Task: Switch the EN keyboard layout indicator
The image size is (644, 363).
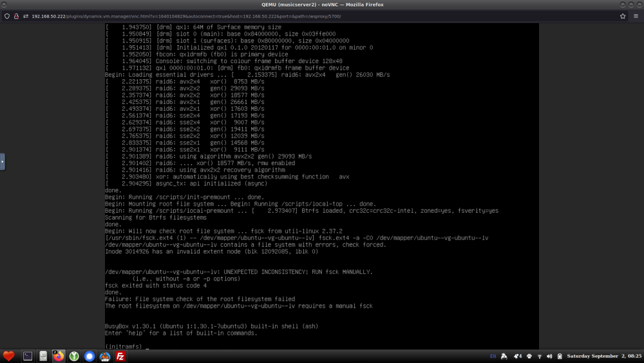Action: (x=493, y=357)
